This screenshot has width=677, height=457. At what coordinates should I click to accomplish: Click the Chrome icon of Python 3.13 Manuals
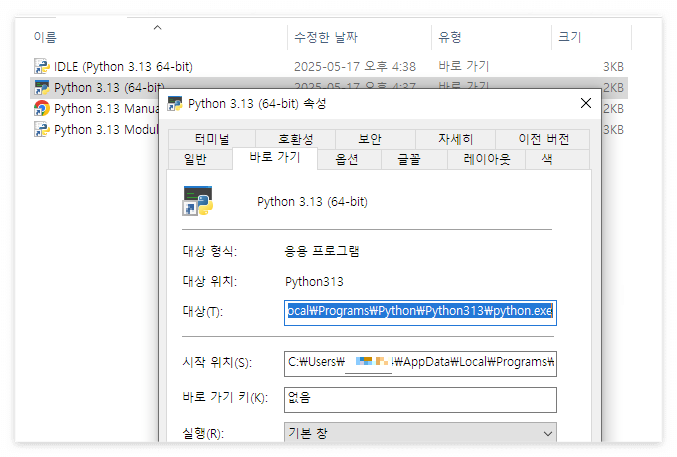[42, 108]
